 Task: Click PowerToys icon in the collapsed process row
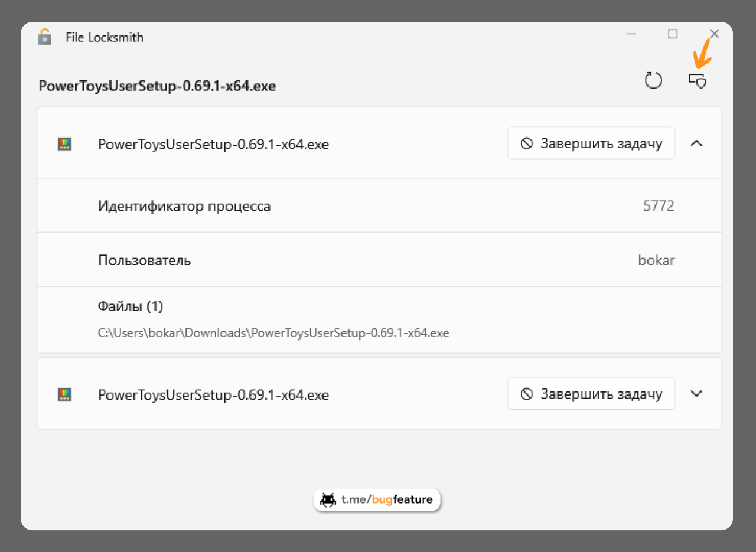pyautogui.click(x=64, y=394)
